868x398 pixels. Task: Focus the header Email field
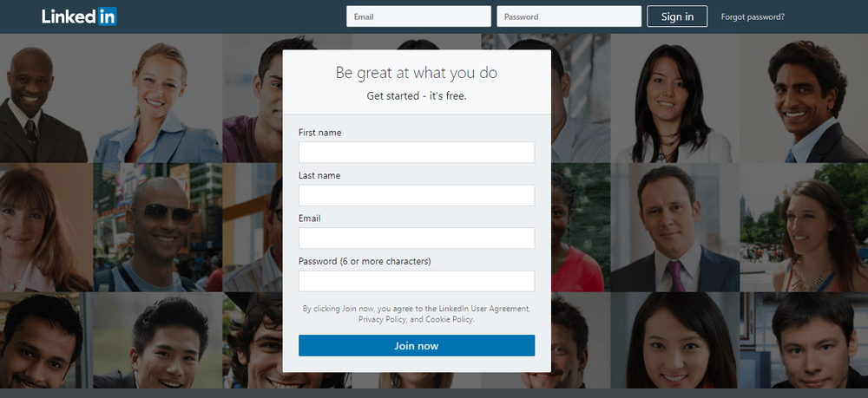tap(418, 16)
